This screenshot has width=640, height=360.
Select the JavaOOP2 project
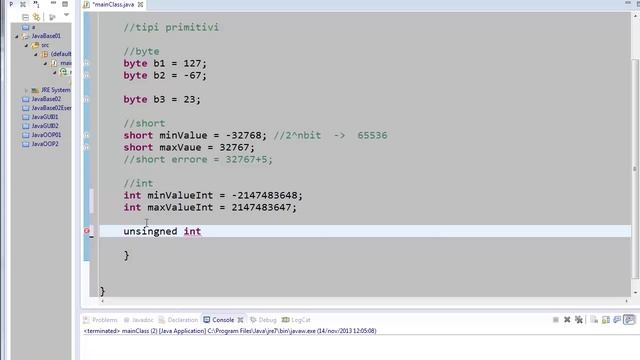click(x=44, y=144)
